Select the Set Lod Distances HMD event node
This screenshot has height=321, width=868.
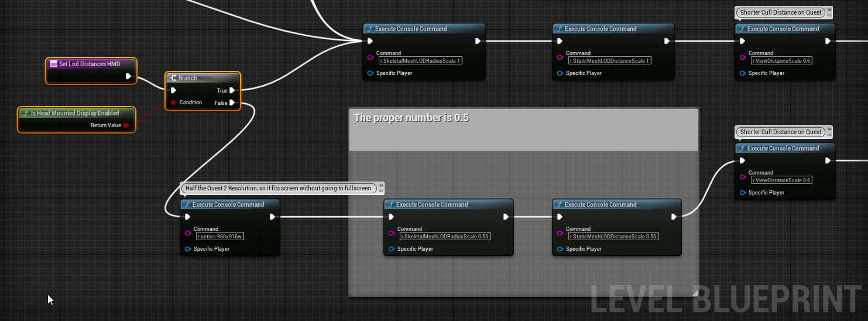(x=91, y=64)
